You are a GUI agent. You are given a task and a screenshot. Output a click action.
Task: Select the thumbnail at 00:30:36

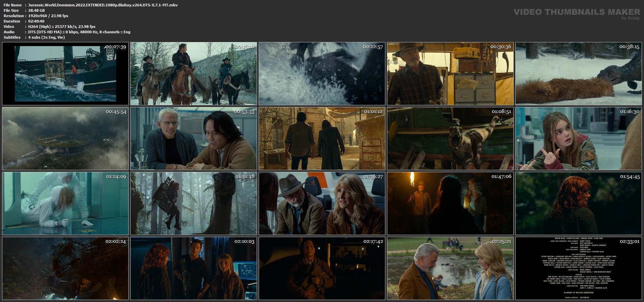[450, 74]
